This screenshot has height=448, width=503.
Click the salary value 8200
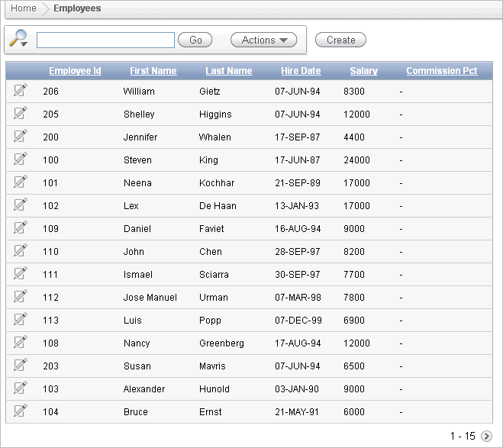pyautogui.click(x=354, y=252)
